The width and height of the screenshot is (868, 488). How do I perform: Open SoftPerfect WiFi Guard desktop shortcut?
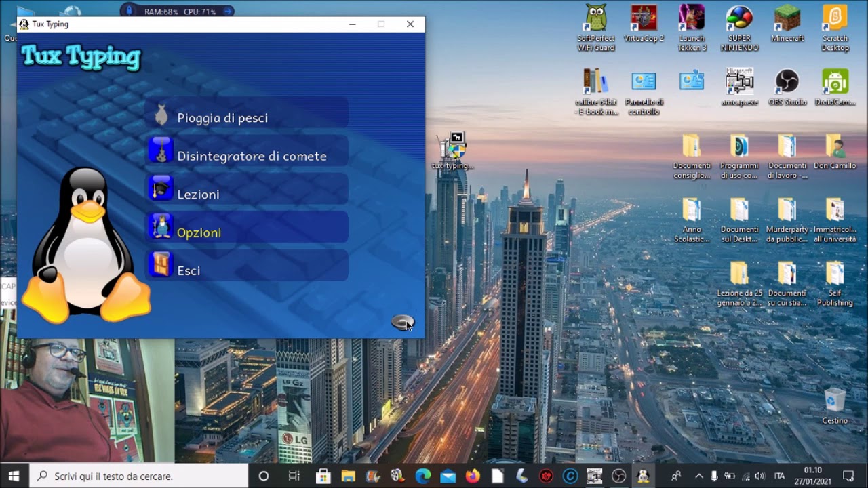click(x=596, y=28)
